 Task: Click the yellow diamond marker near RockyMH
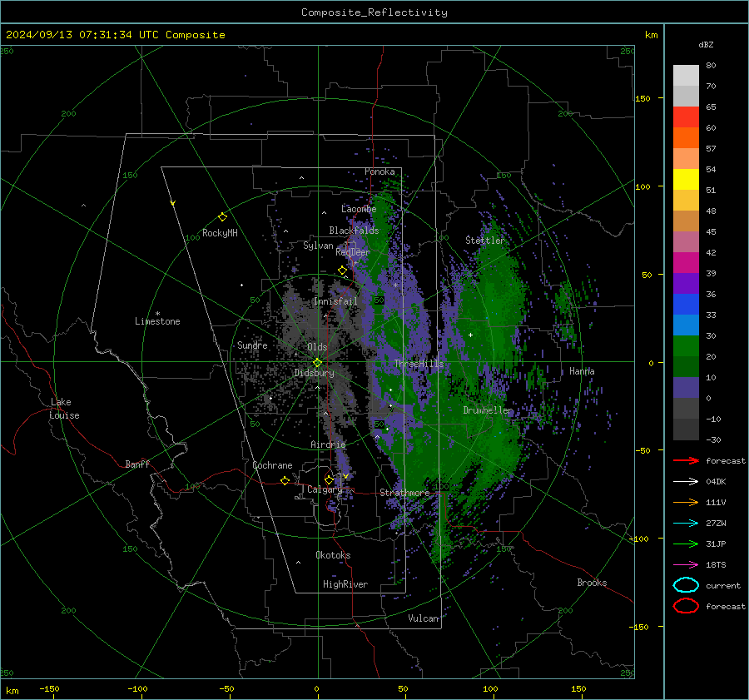[222, 217]
